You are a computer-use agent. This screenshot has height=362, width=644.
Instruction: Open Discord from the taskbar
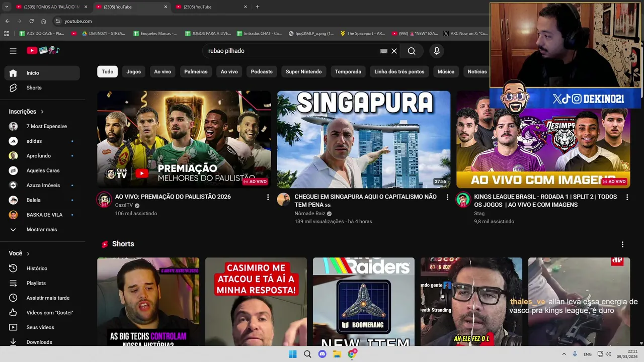[322, 354]
